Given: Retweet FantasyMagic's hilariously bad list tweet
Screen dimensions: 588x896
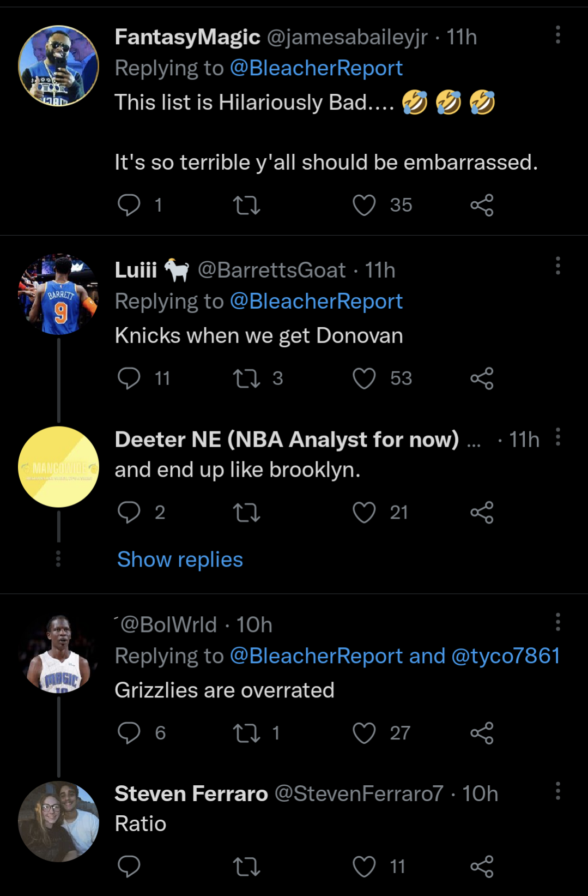Looking at the screenshot, I should click(246, 205).
